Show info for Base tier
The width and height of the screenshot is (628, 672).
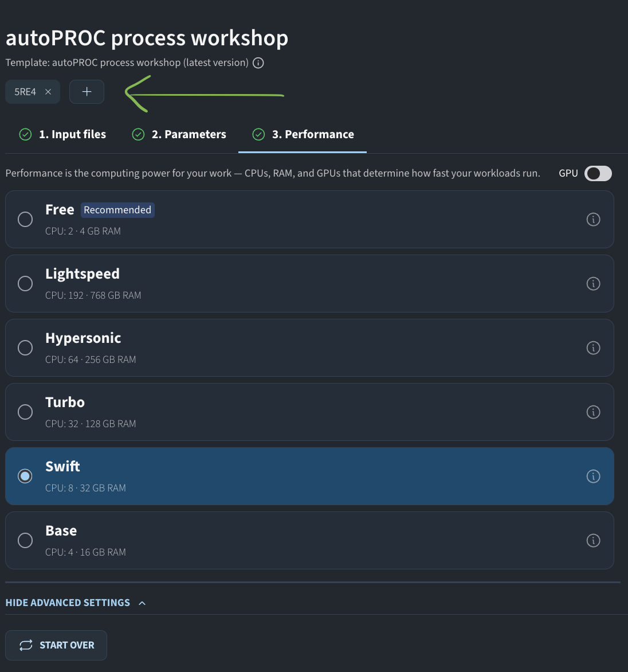(593, 541)
